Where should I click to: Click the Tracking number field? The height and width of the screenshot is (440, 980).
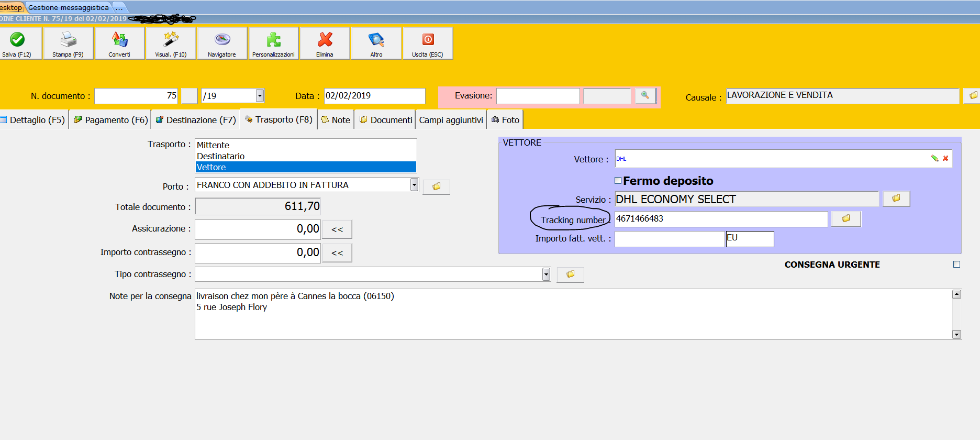(721, 219)
